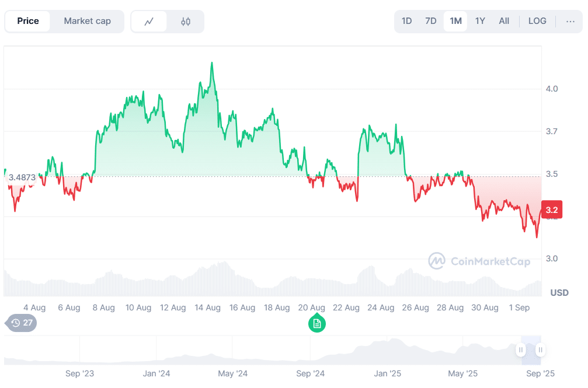Switch chart to Market cap view

point(88,21)
